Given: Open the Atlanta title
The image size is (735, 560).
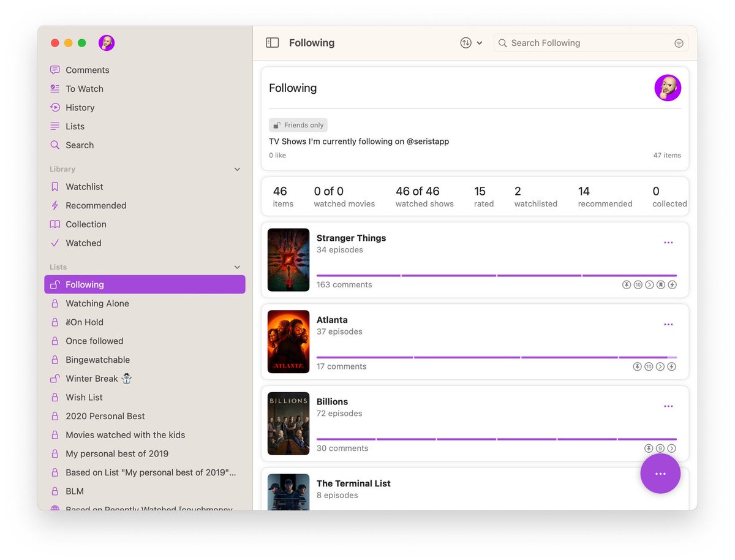Looking at the screenshot, I should point(332,320).
